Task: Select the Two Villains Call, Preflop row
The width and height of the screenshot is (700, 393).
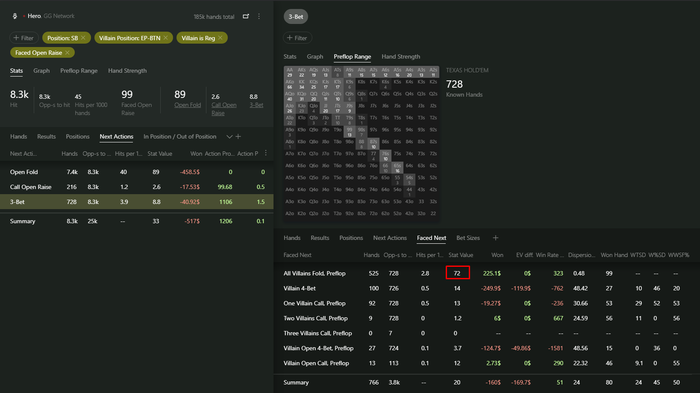Action: tap(487, 318)
